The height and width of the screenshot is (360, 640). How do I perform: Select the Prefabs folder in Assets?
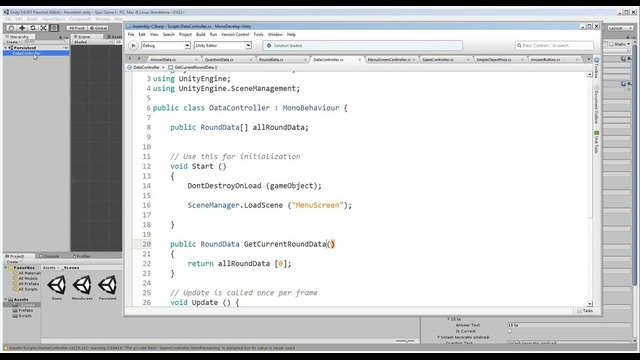[x=23, y=310]
